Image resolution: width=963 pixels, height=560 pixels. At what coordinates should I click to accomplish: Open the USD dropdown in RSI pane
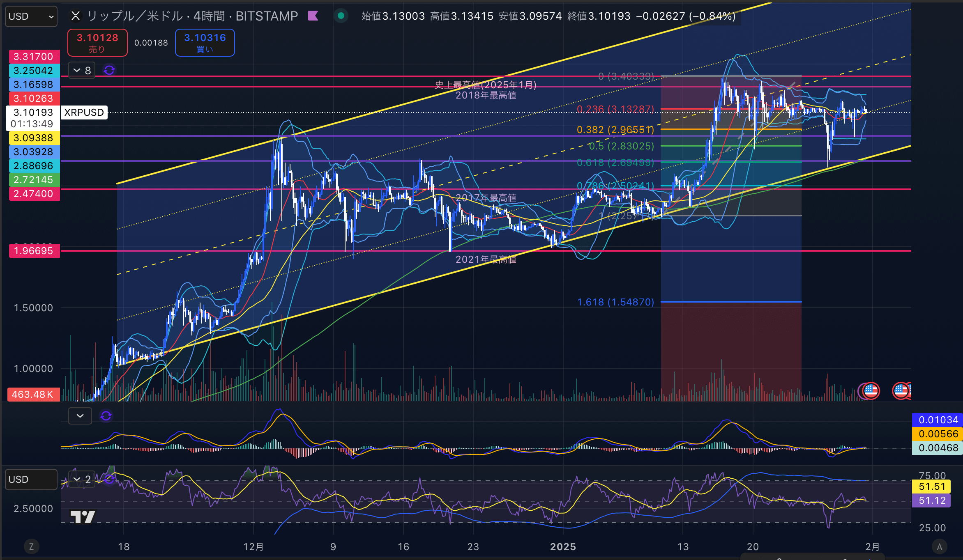[31, 480]
